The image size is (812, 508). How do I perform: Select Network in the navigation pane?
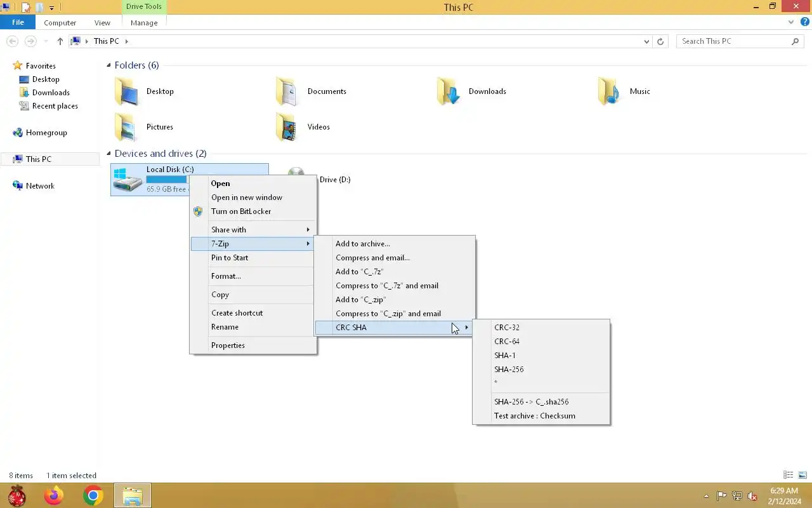pyautogui.click(x=40, y=186)
